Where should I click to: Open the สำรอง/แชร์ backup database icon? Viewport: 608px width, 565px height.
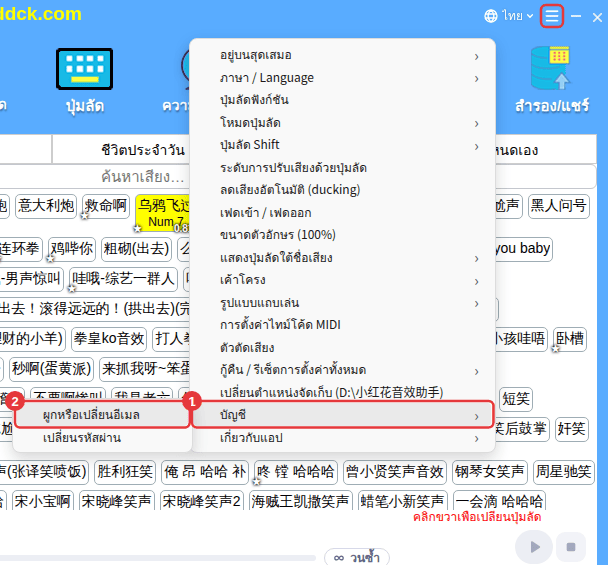551,79
